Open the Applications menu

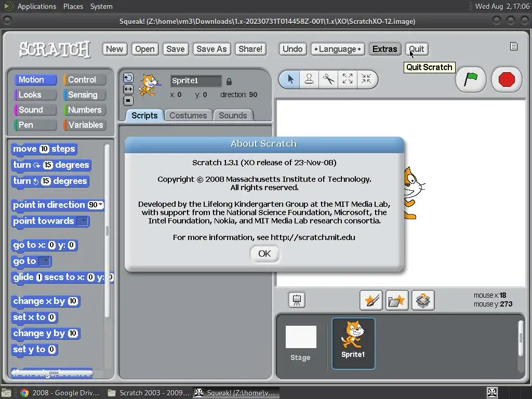tap(37, 6)
